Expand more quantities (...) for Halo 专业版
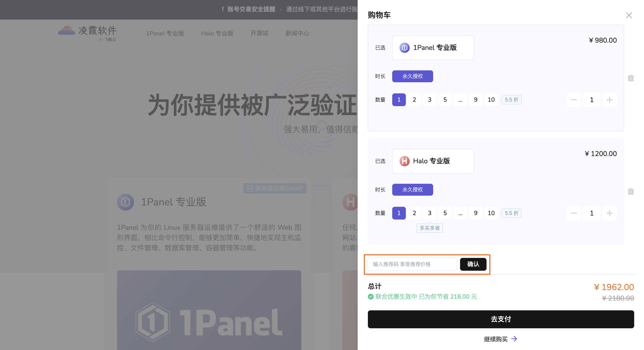This screenshot has width=644, height=350. point(460,213)
